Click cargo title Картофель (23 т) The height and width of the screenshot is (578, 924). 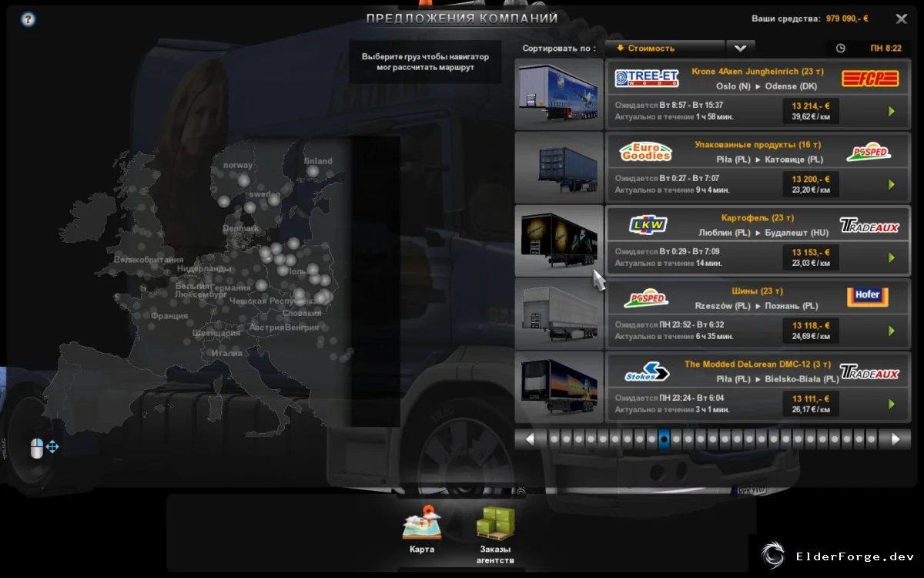758,217
